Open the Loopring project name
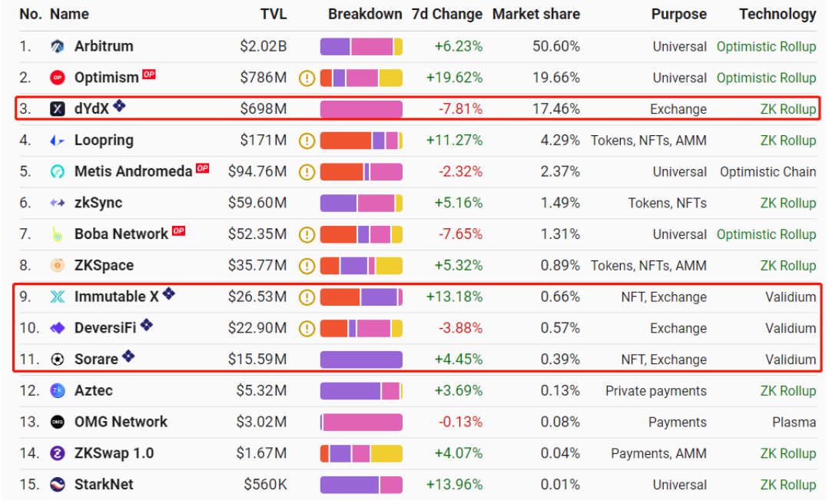 (x=104, y=140)
